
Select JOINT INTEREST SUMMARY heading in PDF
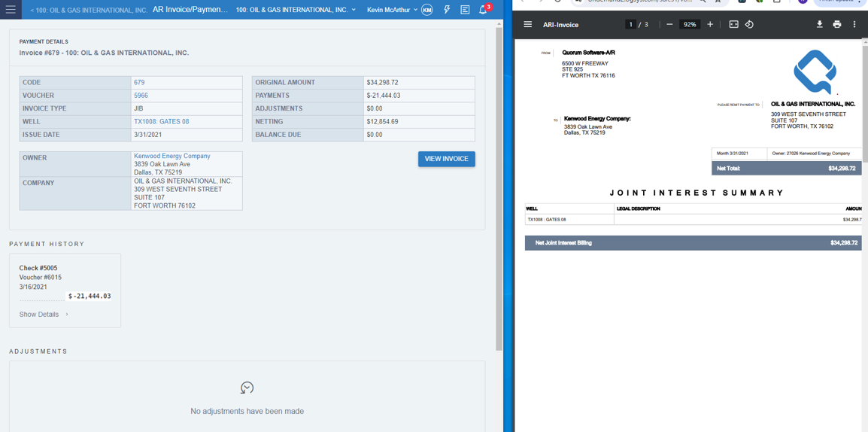coord(697,193)
